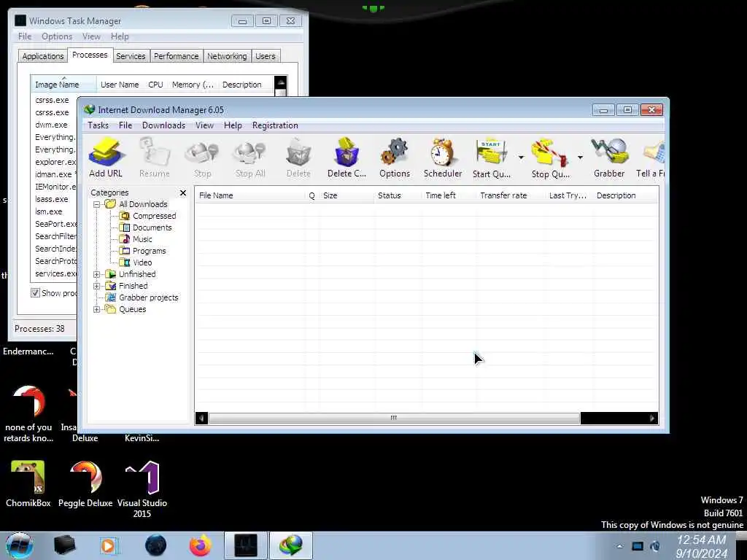The height and width of the screenshot is (560, 747).
Task: Sort downloads by Status column
Action: tap(398, 195)
